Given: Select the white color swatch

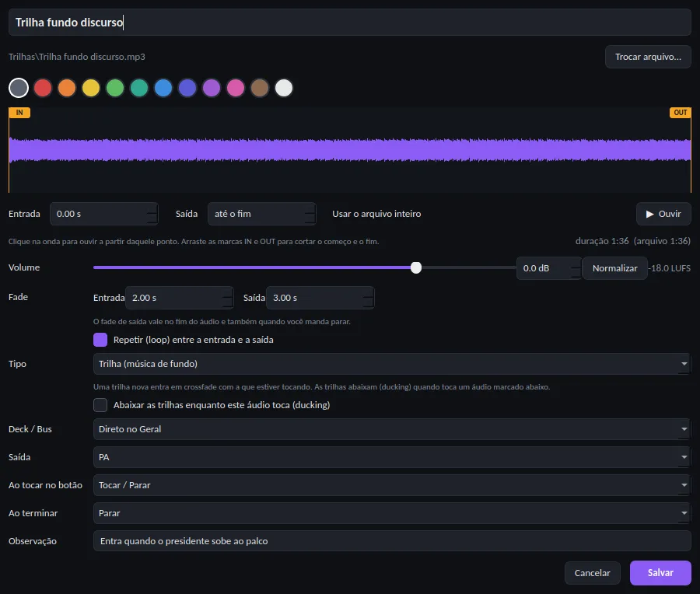Looking at the screenshot, I should [284, 88].
